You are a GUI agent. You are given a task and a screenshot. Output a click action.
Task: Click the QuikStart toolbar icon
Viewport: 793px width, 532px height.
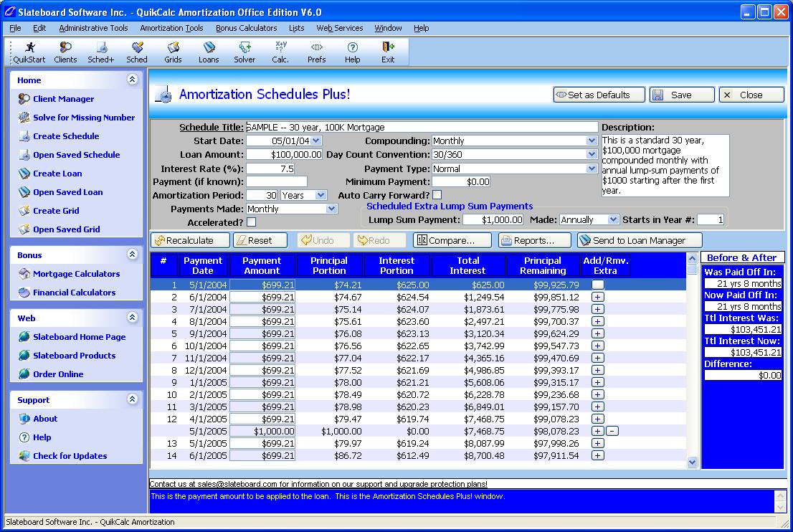tap(29, 52)
